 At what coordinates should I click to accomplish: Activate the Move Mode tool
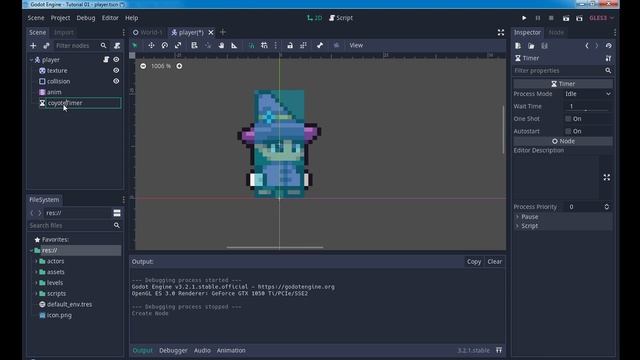[151, 45]
